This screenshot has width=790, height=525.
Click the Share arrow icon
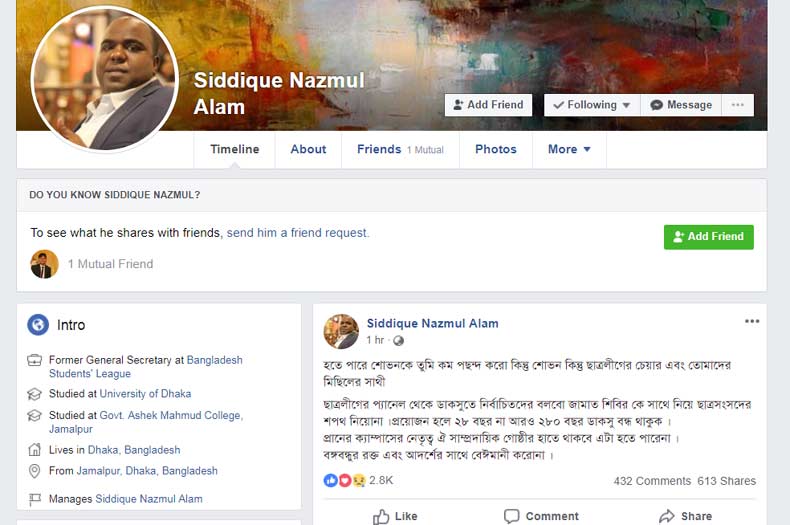667,516
